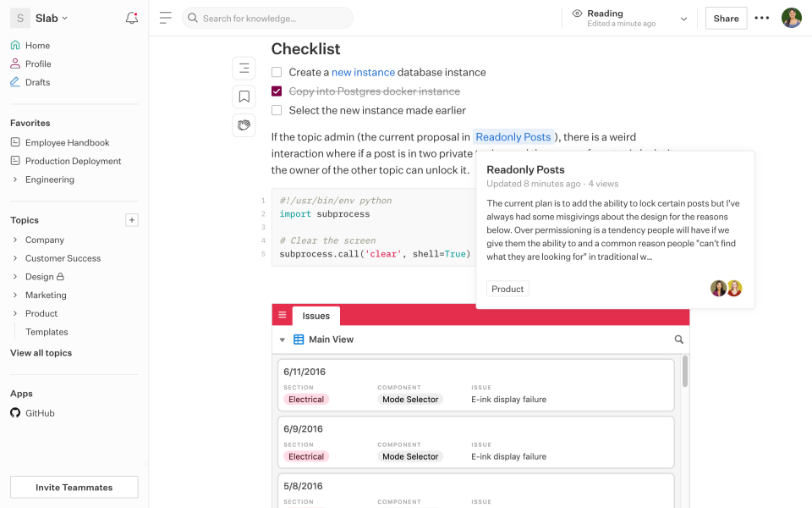Open the table of contents panel icon
This screenshot has height=508, width=812.
pos(244,68)
